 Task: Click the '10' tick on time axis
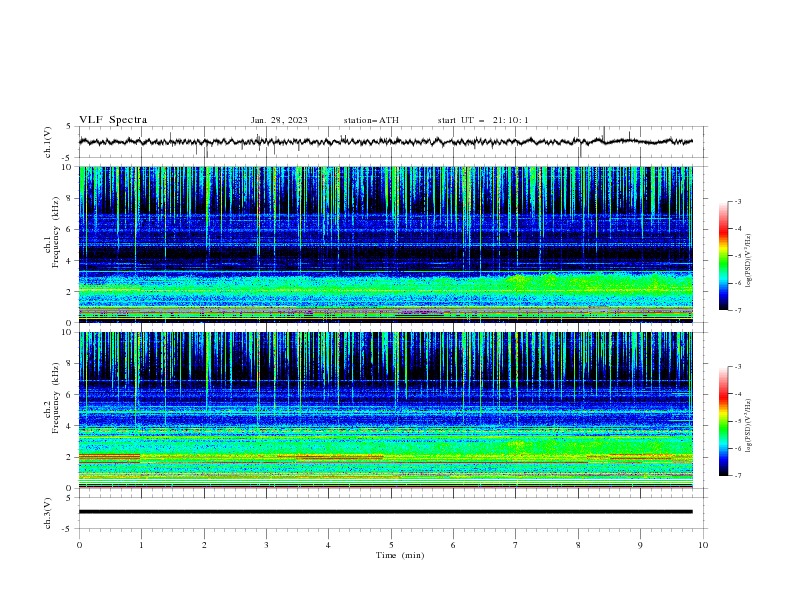pyautogui.click(x=703, y=545)
